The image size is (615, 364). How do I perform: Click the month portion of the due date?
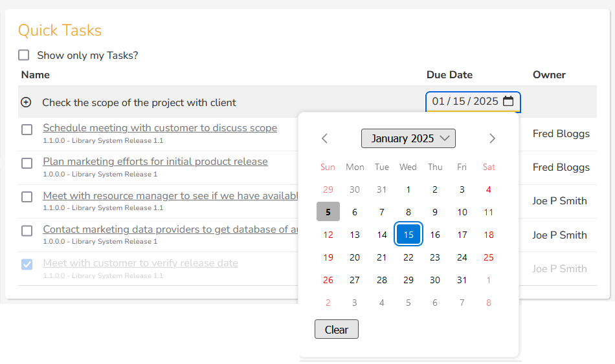pos(438,101)
